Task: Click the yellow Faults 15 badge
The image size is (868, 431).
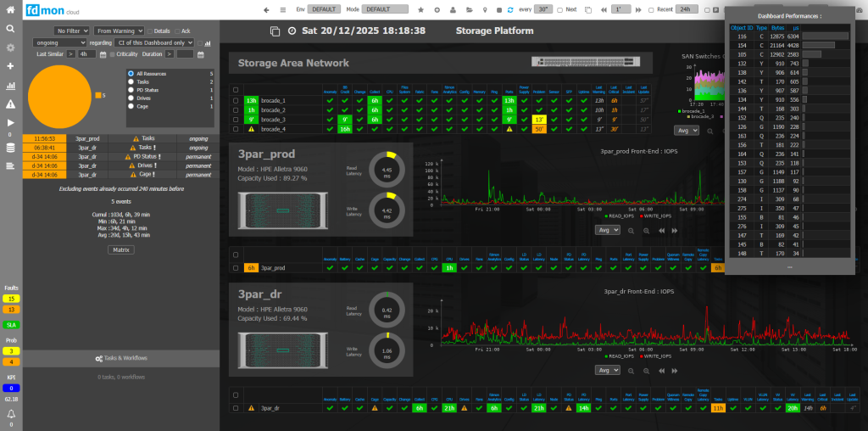Action: (x=11, y=299)
